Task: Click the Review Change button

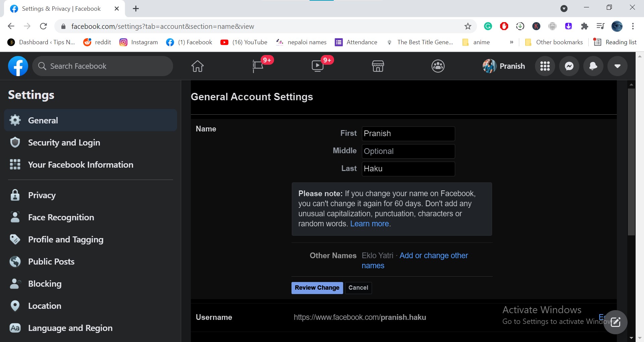Action: click(x=317, y=288)
